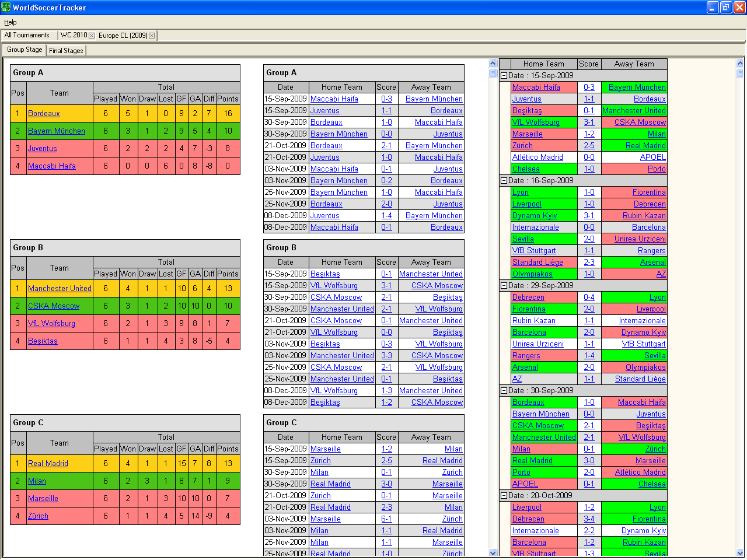
Task: Collapse the Date : 29-Sep-2009 group
Action: point(504,285)
